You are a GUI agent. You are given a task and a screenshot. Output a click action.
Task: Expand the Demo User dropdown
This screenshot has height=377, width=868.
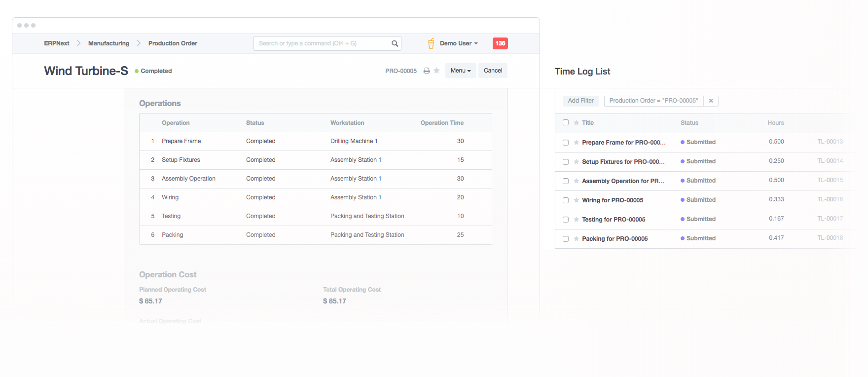coord(459,43)
